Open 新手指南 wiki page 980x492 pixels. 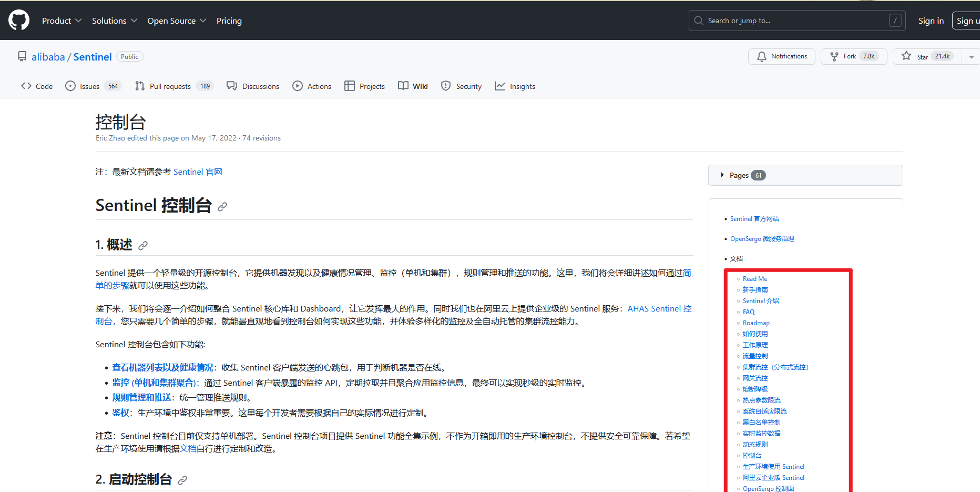coord(755,290)
